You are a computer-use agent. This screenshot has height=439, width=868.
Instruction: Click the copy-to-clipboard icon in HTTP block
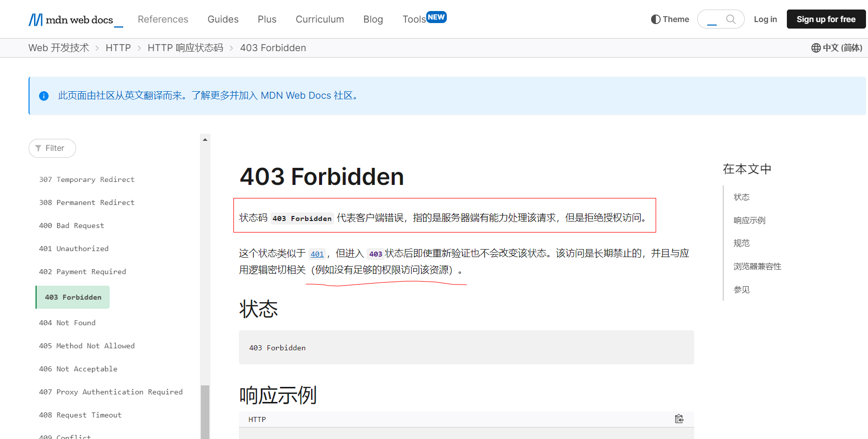pos(679,419)
